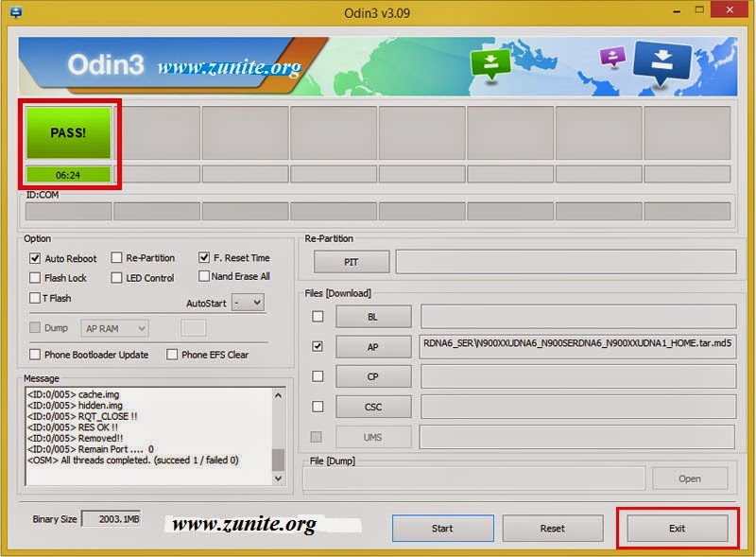Uncheck the AP file checkbox
756x557 pixels.
[x=318, y=346]
